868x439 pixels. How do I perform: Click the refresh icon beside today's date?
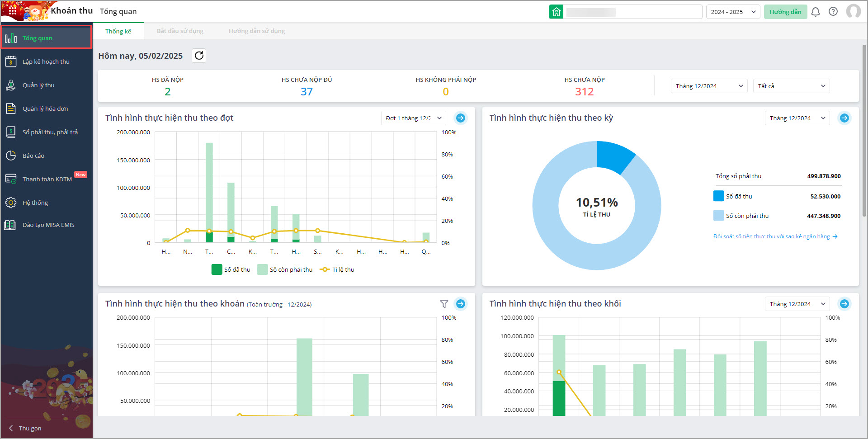[x=199, y=56]
